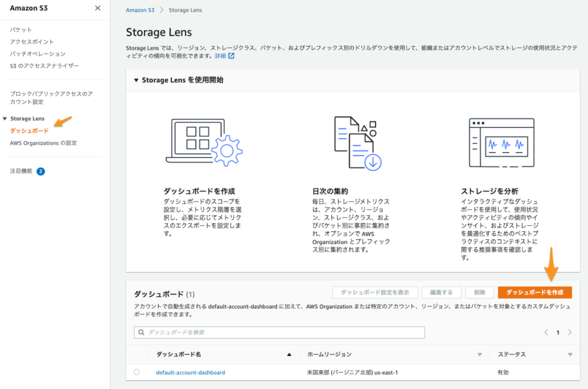The image size is (588, 389).
Task: Open the default-account-dashboard link
Action: pos(190,372)
